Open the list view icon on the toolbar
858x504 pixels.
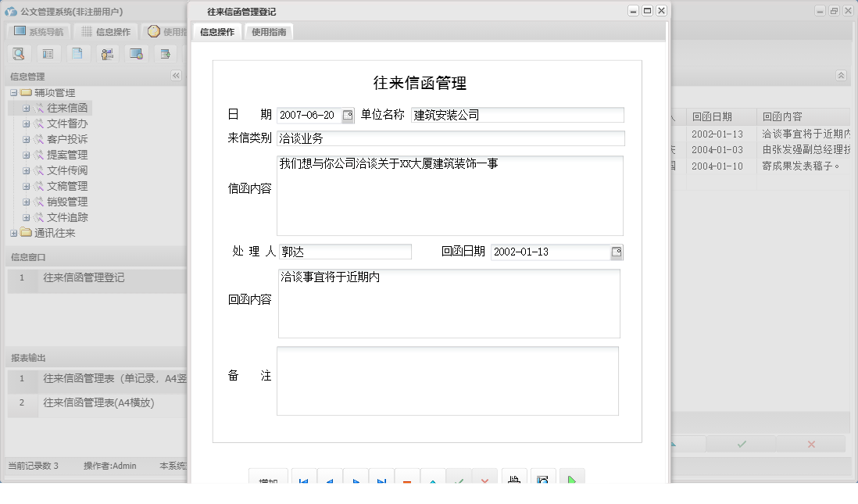click(48, 53)
